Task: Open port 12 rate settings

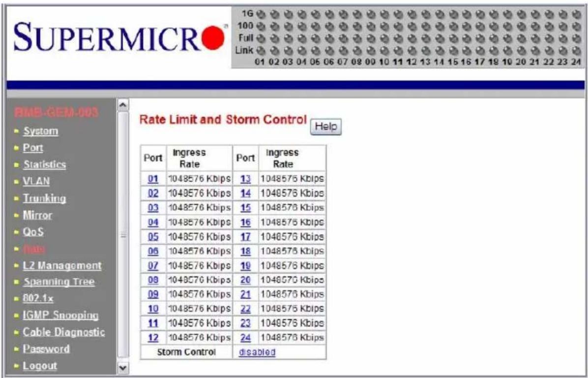Action: coord(152,338)
